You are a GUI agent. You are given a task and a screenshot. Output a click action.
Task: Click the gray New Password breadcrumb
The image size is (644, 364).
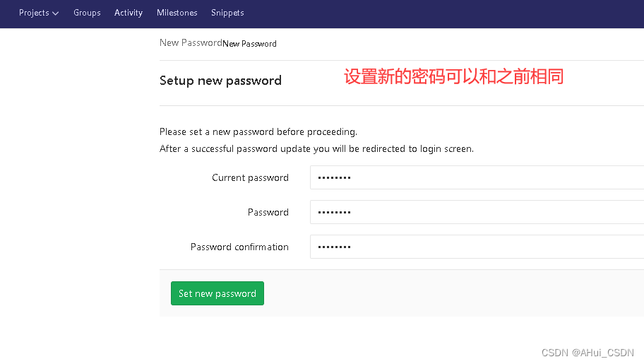pos(191,42)
